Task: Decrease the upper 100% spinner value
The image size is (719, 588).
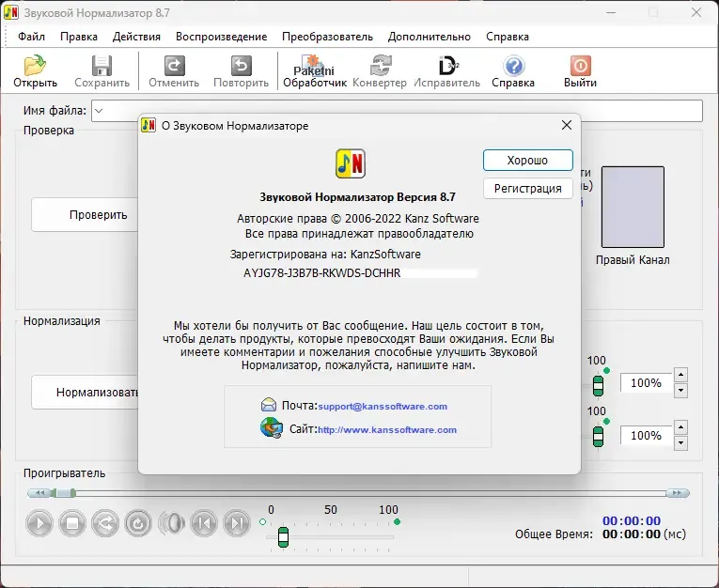Action: click(681, 391)
